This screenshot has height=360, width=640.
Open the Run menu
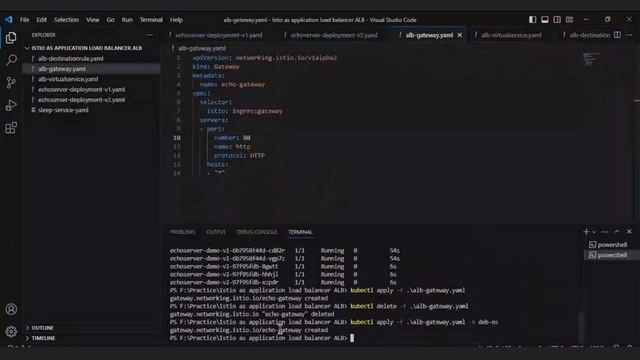click(x=127, y=20)
